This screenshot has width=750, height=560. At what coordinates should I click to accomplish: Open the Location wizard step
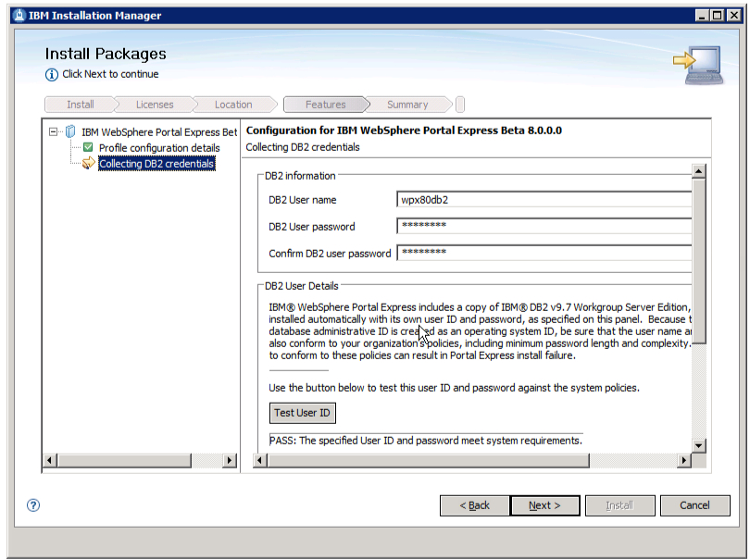(234, 105)
